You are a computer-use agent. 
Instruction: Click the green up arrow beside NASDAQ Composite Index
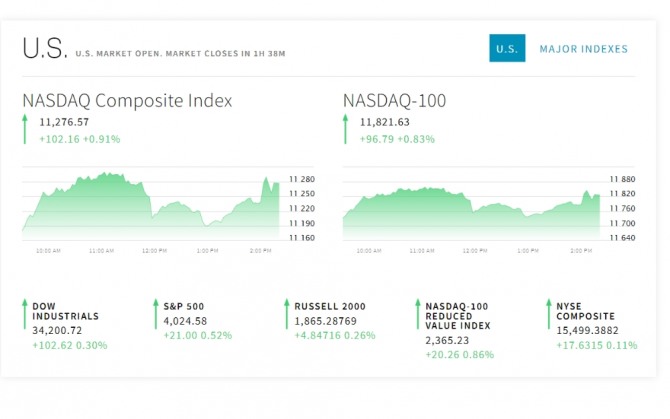pos(25,129)
